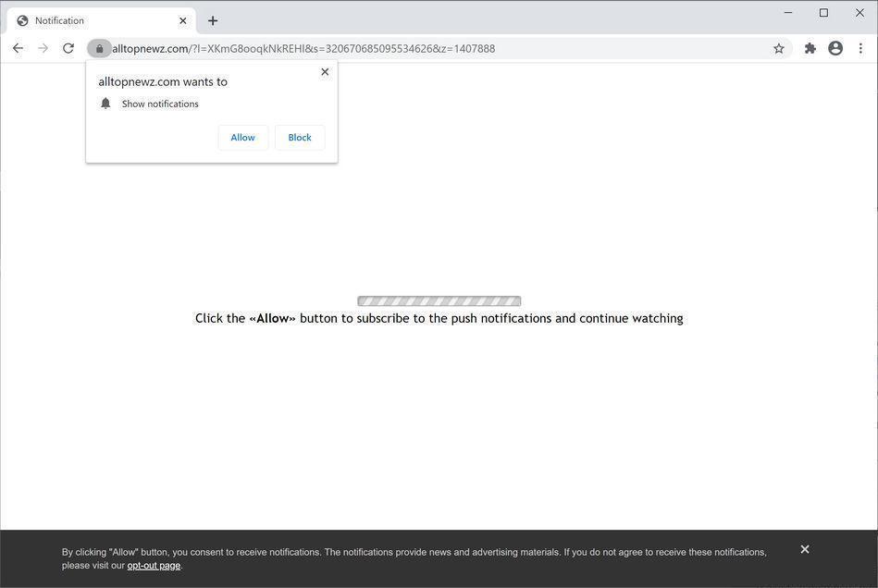878x588 pixels.
Task: Click Allow in the notification prompt
Action: click(243, 138)
